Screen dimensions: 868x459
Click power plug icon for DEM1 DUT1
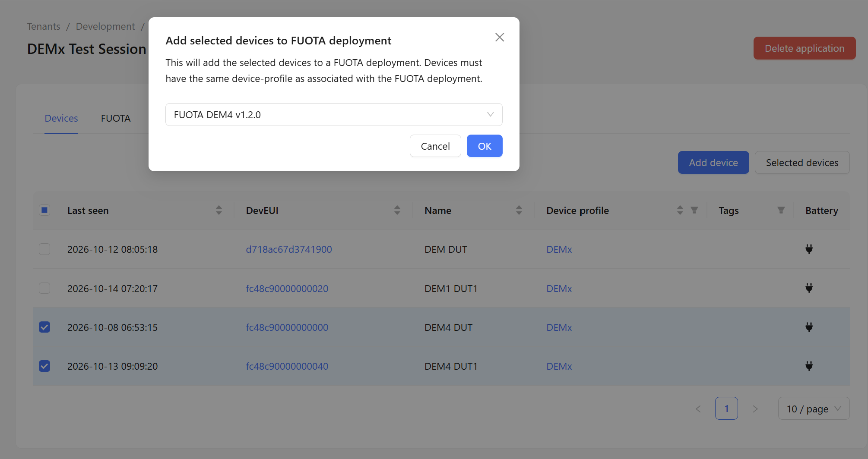[x=809, y=288]
